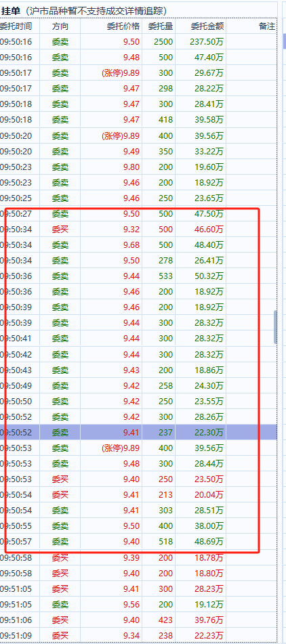The height and width of the screenshot is (644, 286).
Task: Select the 2500-lot sell order at 9.50
Action: point(138,41)
